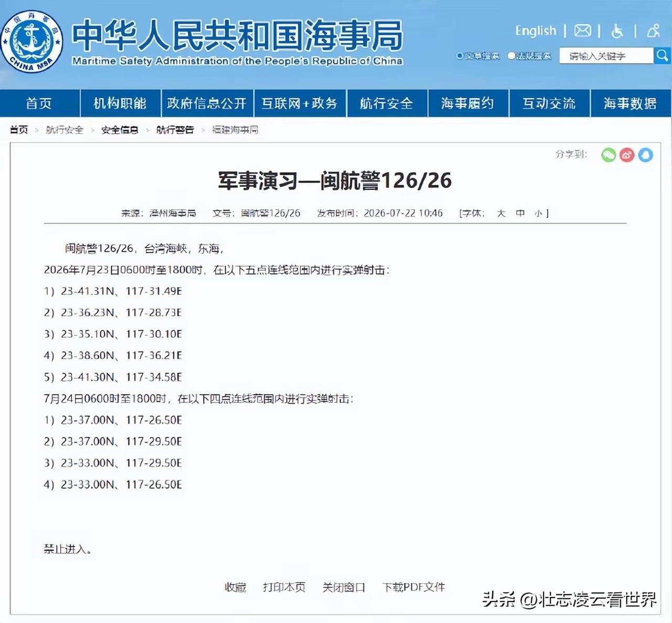The image size is (672, 623).
Task: Click coordinate 23-36.23N、117-28.73E
Action: pos(121,312)
